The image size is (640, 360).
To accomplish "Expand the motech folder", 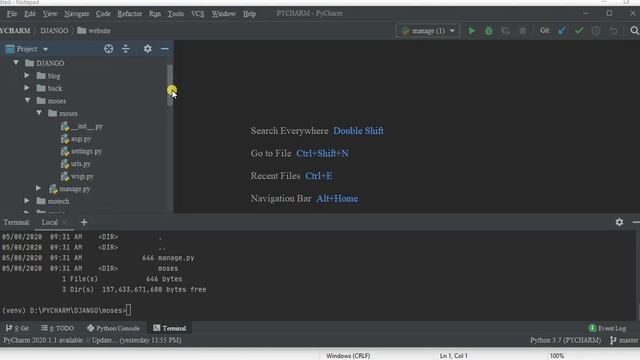I will (x=27, y=201).
